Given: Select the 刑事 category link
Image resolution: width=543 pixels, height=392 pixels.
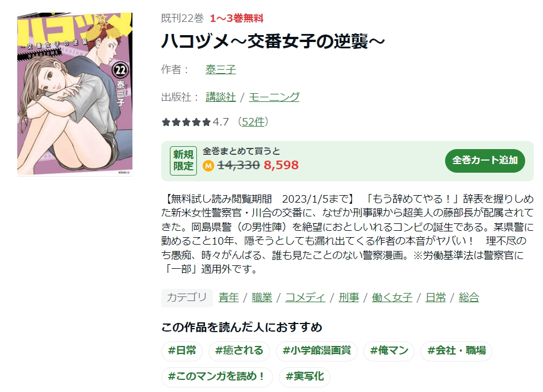Looking at the screenshot, I should pyautogui.click(x=349, y=298).
